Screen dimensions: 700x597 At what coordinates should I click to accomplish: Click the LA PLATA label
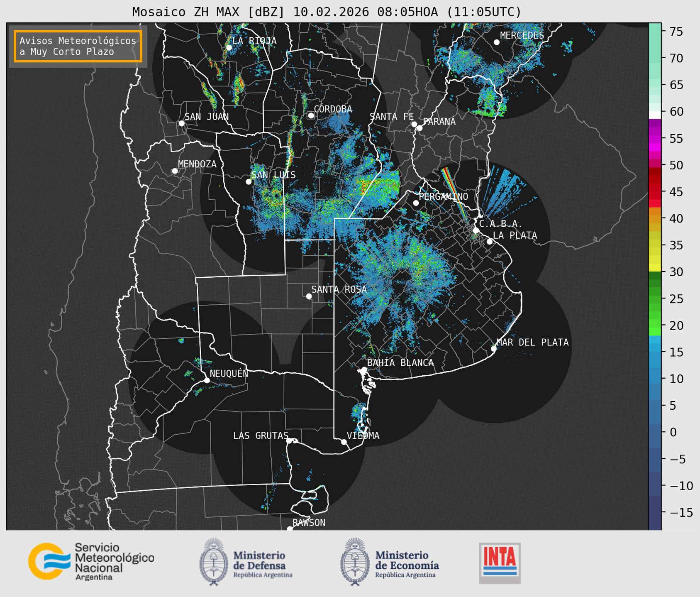[515, 235]
